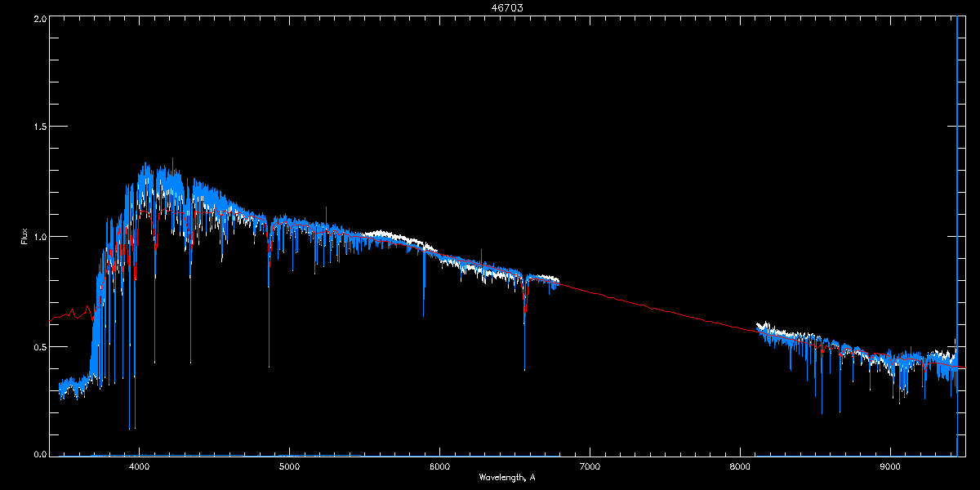Click the red model line across the 7000–8000 gap
Viewport: 980px width, 490px height.
[x=660, y=309]
